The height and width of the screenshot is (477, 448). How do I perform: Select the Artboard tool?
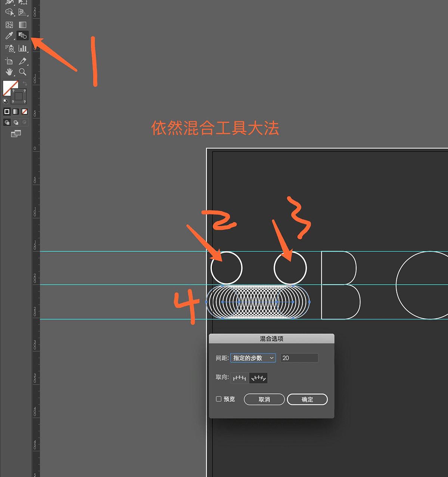pos(9,61)
